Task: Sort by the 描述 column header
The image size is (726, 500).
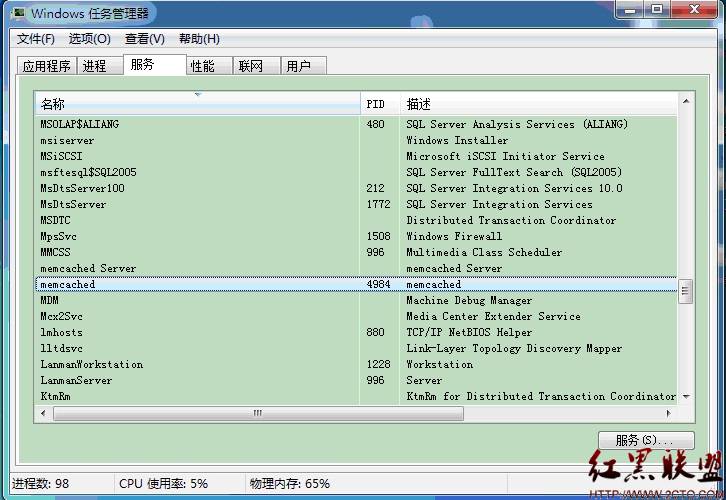Action: coord(538,104)
